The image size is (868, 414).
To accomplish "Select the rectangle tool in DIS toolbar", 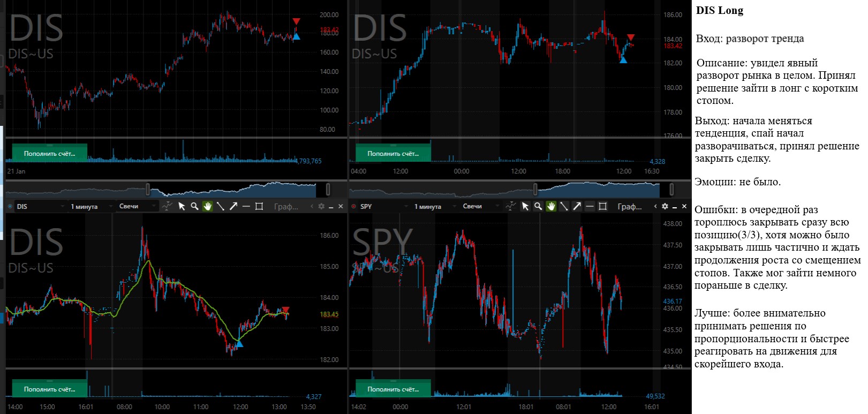I will click(259, 206).
